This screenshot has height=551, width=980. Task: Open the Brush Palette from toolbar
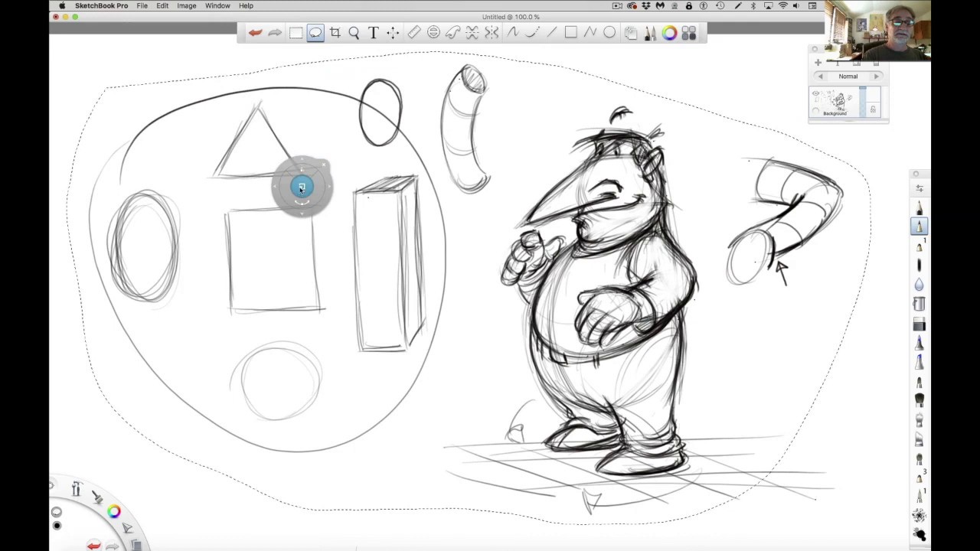[x=650, y=33]
